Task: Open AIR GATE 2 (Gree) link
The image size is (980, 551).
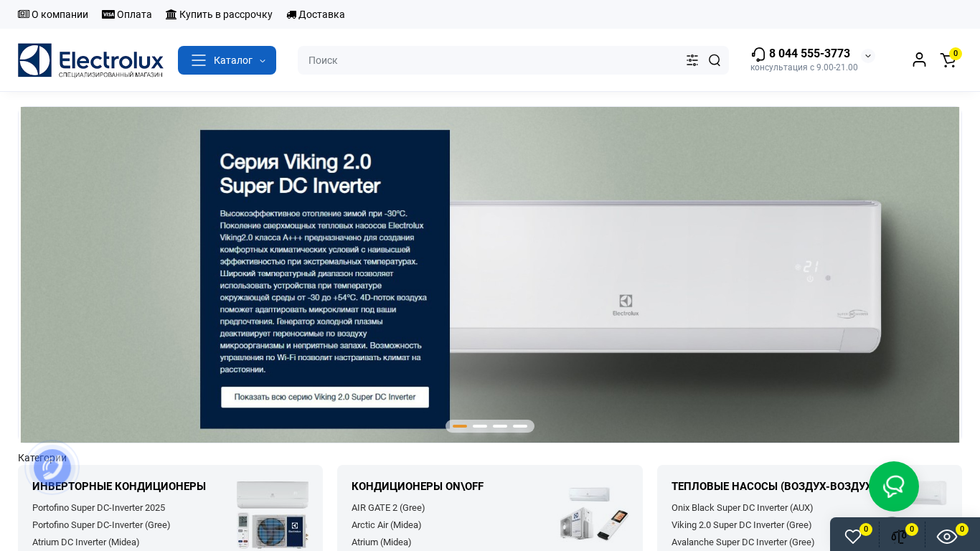Action: [x=388, y=508]
